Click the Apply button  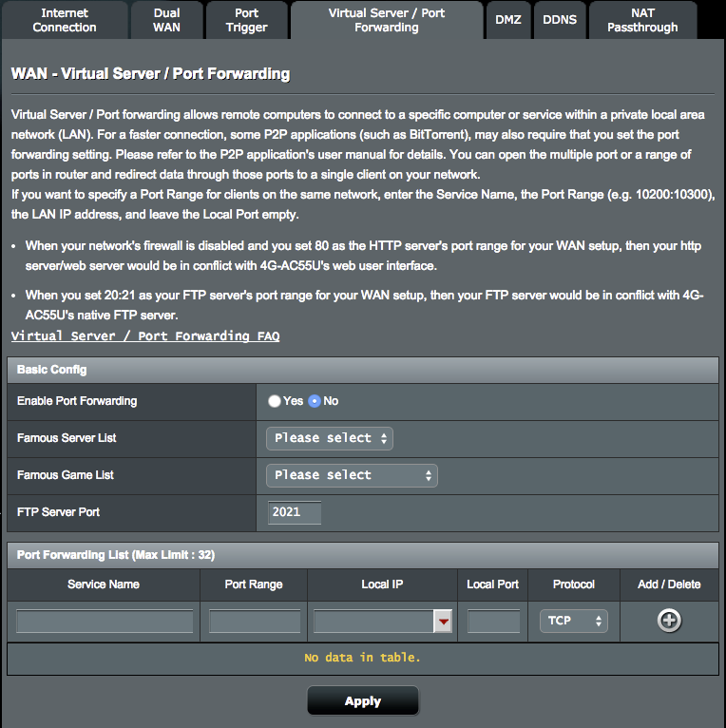[x=363, y=700]
